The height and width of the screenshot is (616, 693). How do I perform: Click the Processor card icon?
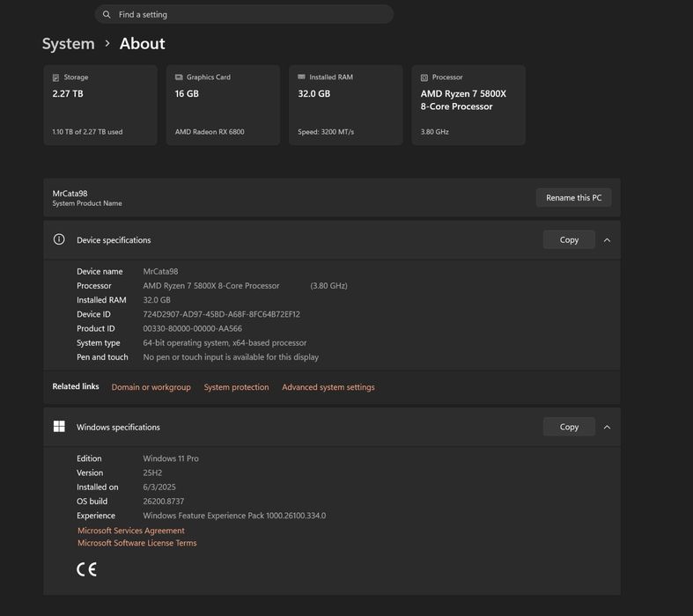424,77
